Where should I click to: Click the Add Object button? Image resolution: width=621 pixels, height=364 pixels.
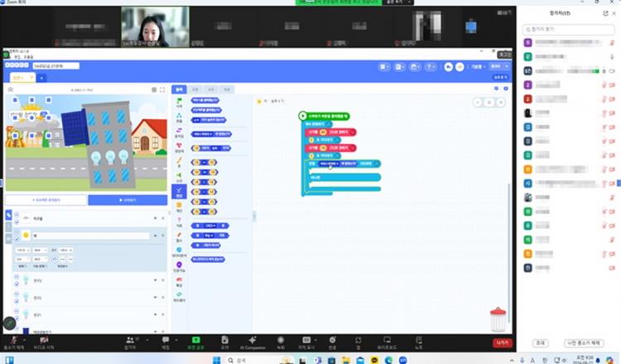pos(46,200)
